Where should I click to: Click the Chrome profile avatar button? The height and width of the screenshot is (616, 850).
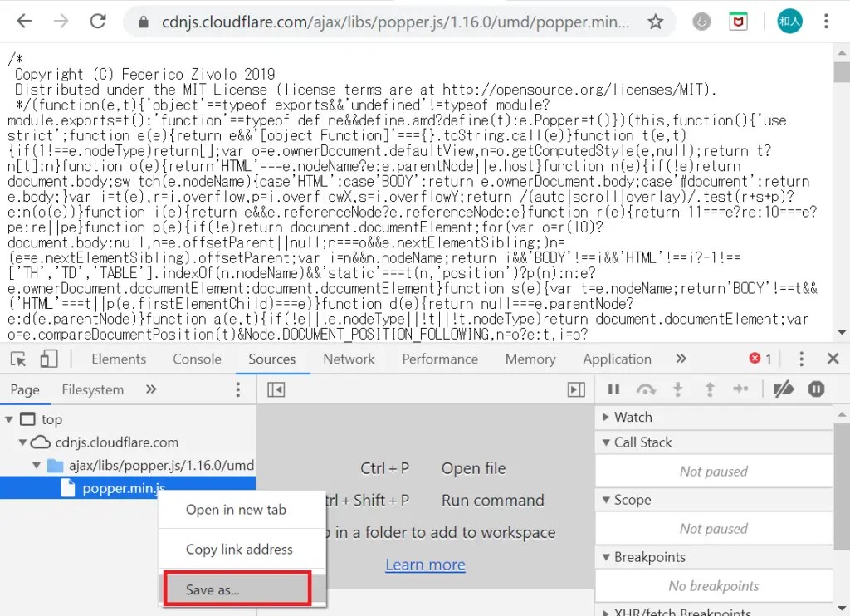click(x=789, y=22)
